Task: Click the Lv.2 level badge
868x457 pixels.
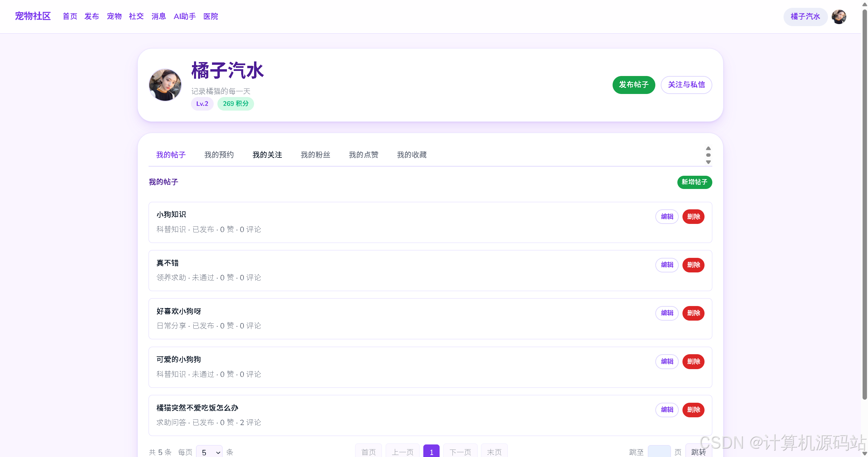Action: click(x=202, y=104)
